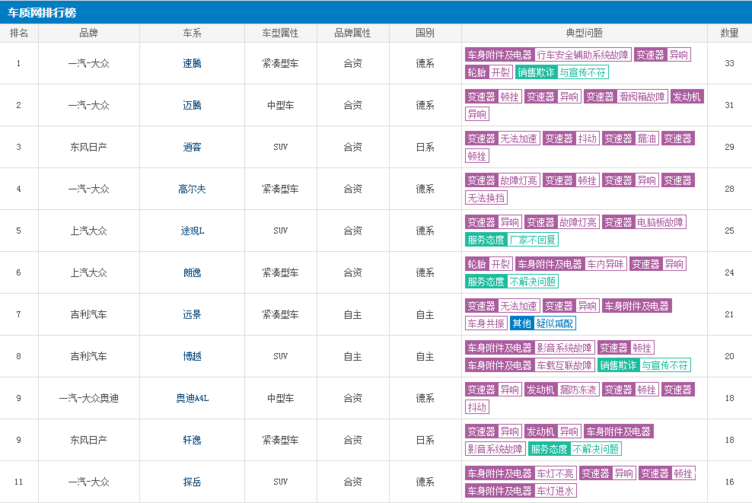752x503 pixels.
Task: Select the 疑似减配 tag
Action: click(554, 323)
